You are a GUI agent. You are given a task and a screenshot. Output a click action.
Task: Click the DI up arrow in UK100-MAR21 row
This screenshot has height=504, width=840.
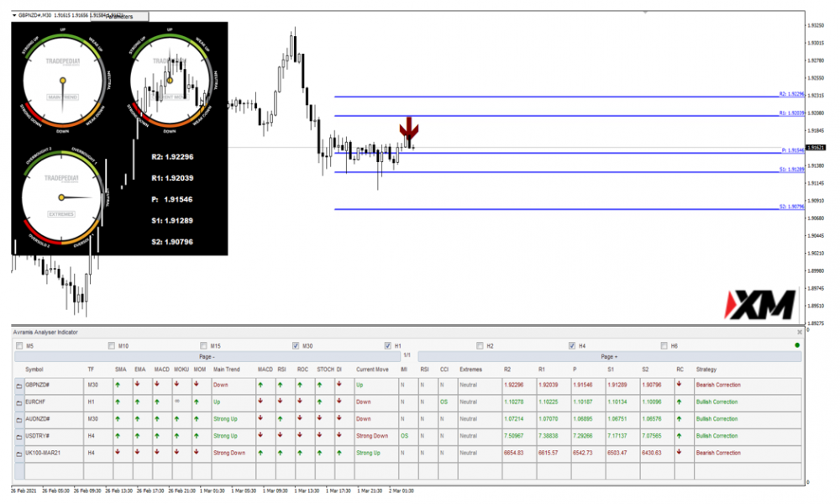coord(339,453)
